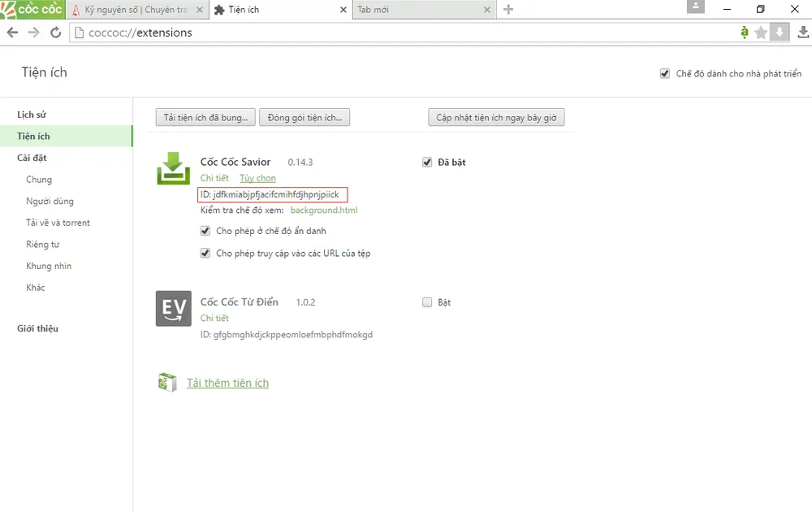Open Riêng tư settings section
Image resolution: width=812 pixels, height=512 pixels.
tap(42, 244)
